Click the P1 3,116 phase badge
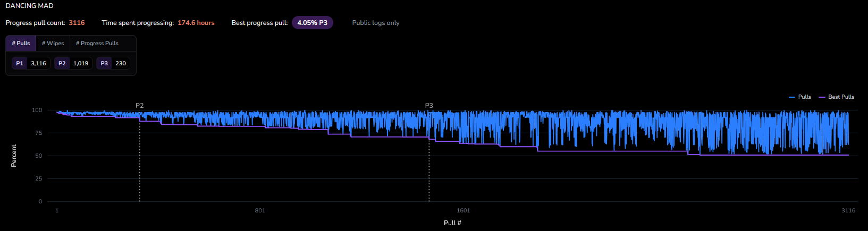This screenshot has height=231, width=868. (x=31, y=63)
